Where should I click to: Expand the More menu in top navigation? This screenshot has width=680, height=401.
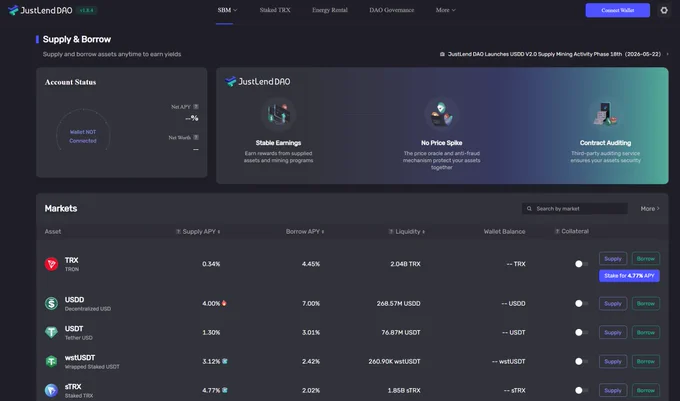coord(445,10)
